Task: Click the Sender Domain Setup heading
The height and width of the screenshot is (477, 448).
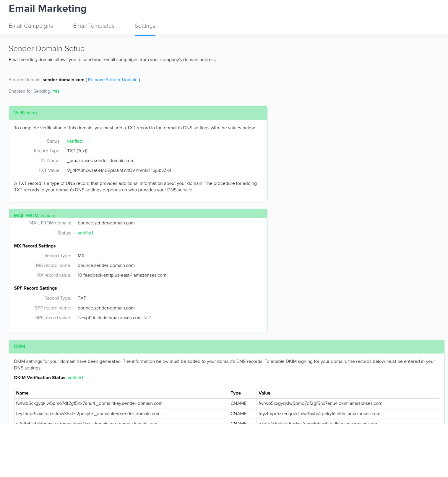Action: point(47,49)
